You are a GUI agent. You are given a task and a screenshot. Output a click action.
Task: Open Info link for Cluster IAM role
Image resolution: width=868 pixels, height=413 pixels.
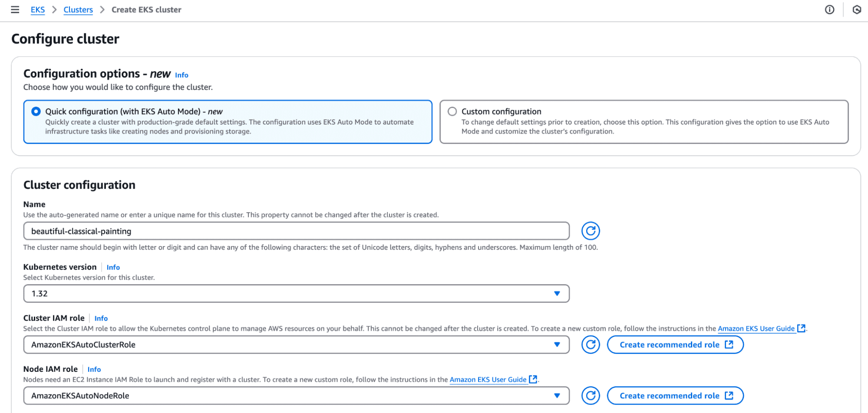point(101,318)
